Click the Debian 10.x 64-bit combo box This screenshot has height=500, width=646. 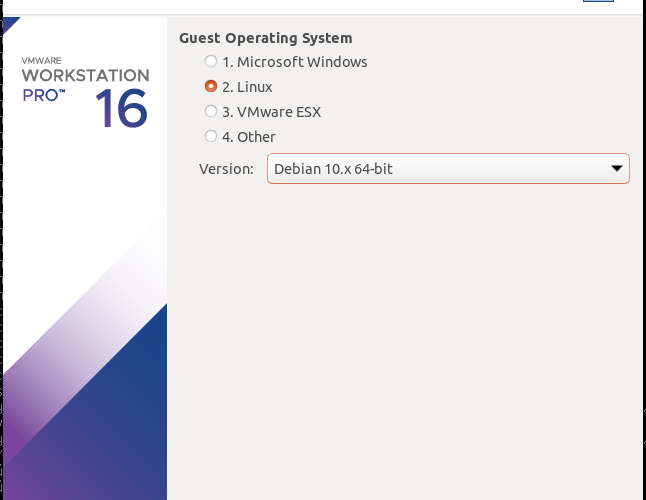coord(448,168)
